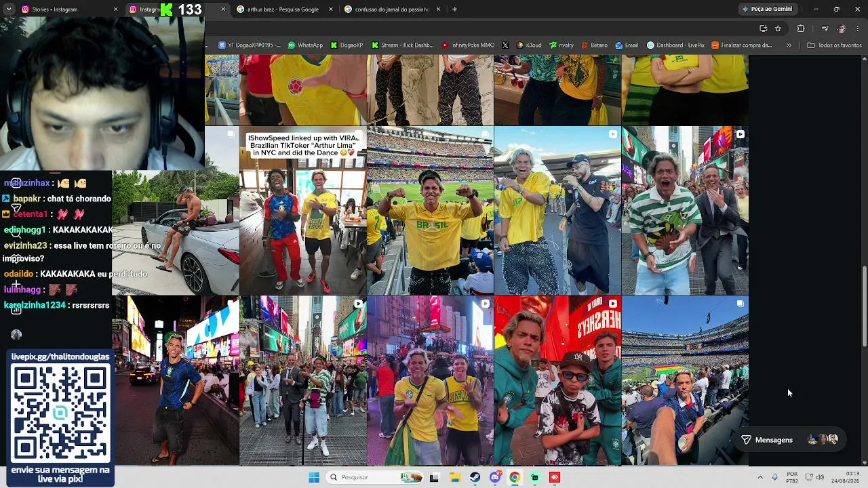Image resolution: width=868 pixels, height=488 pixels.
Task: Open the blue jersey Times Square night post
Action: click(x=175, y=381)
